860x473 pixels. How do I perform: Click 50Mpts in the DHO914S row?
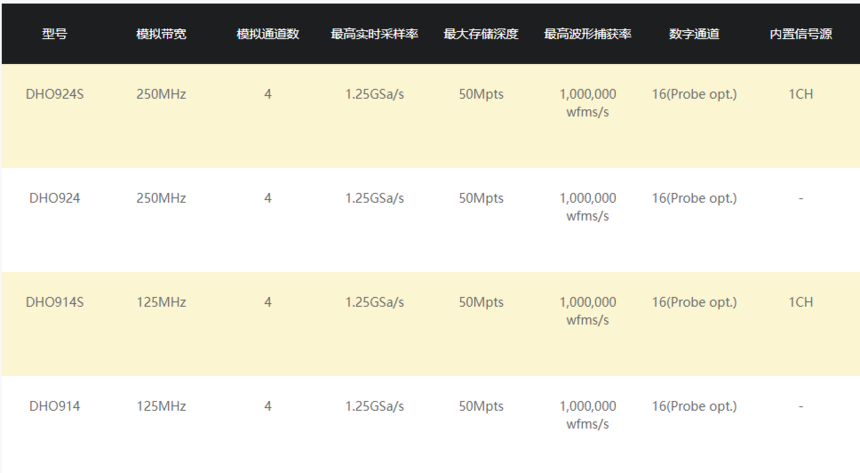481,302
